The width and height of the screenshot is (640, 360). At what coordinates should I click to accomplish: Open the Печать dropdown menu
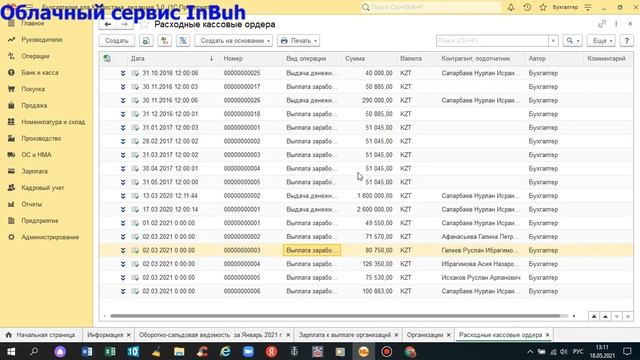[298, 41]
